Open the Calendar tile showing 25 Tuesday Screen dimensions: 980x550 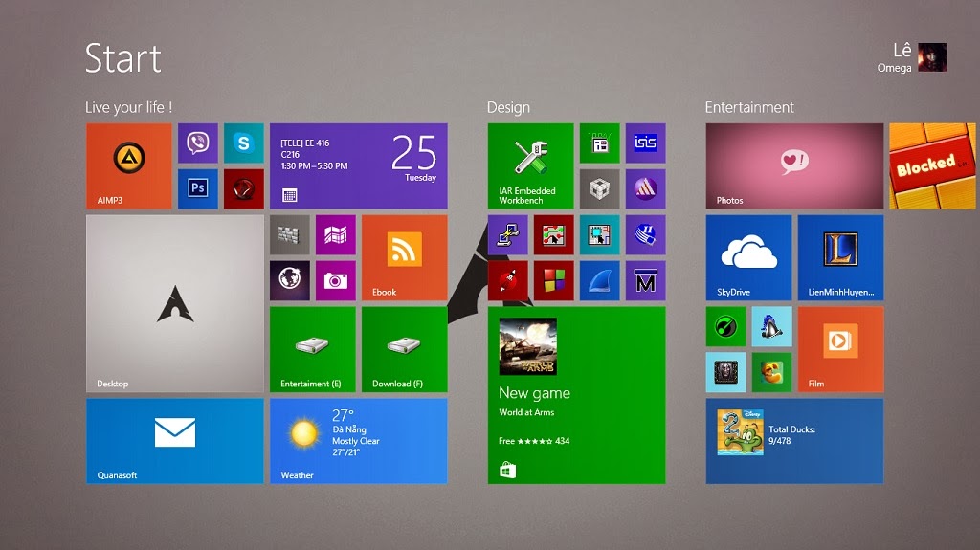click(x=358, y=165)
